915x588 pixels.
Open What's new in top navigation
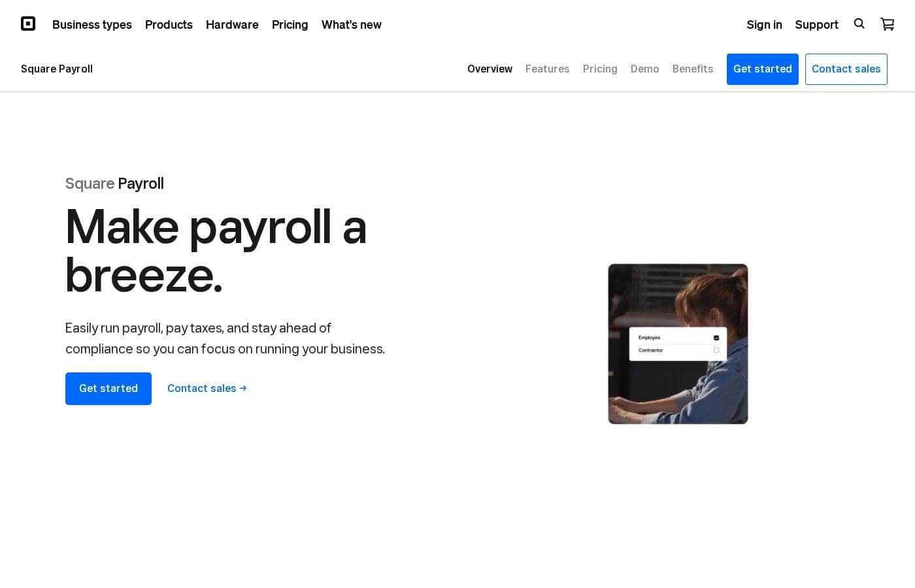[x=352, y=25]
